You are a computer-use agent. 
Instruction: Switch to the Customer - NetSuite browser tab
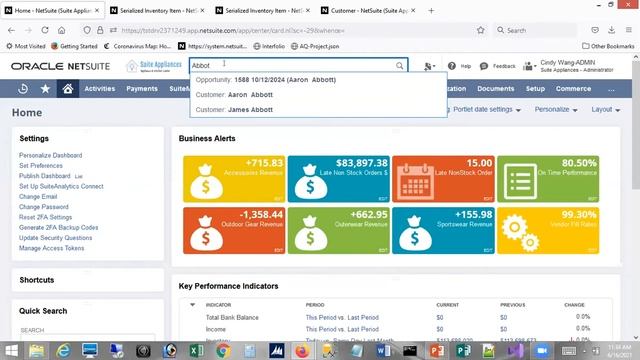click(x=369, y=11)
